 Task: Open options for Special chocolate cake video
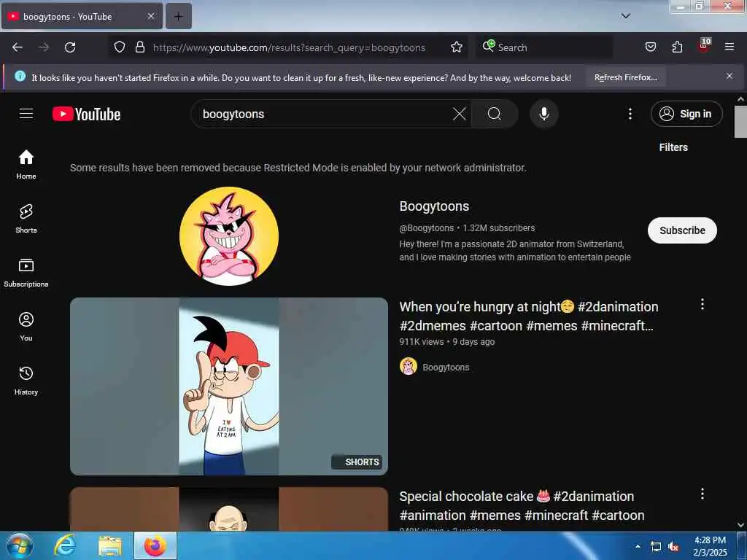click(x=703, y=494)
